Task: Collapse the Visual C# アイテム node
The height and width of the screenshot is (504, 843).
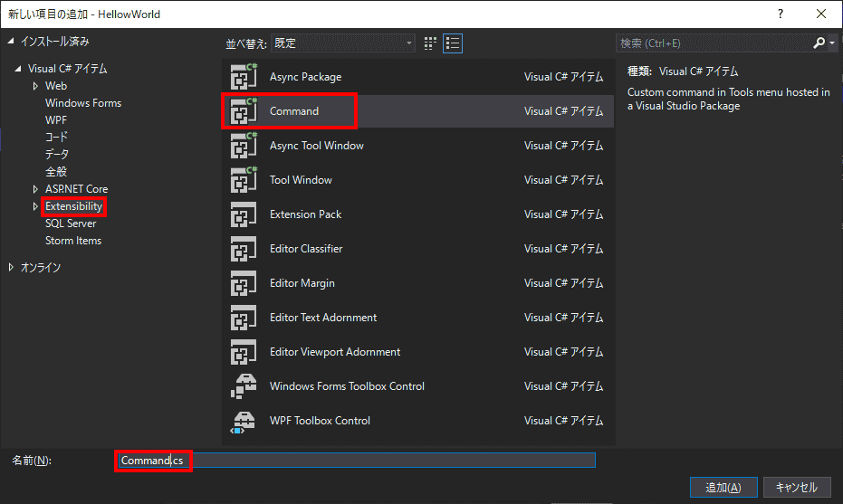Action: 18,69
